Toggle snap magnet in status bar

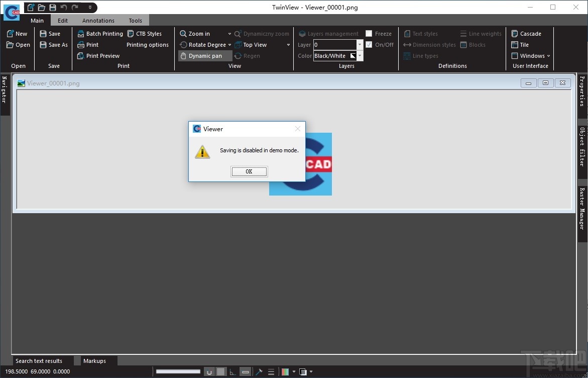[x=209, y=371]
